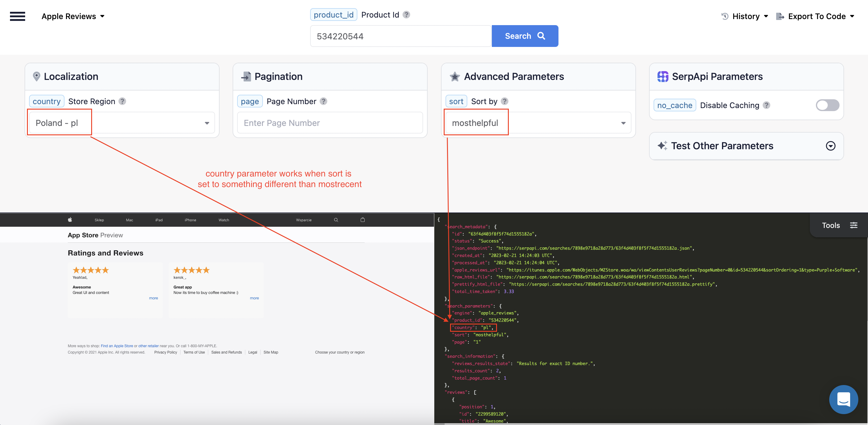
Task: Click the history clock icon
Action: (x=725, y=16)
